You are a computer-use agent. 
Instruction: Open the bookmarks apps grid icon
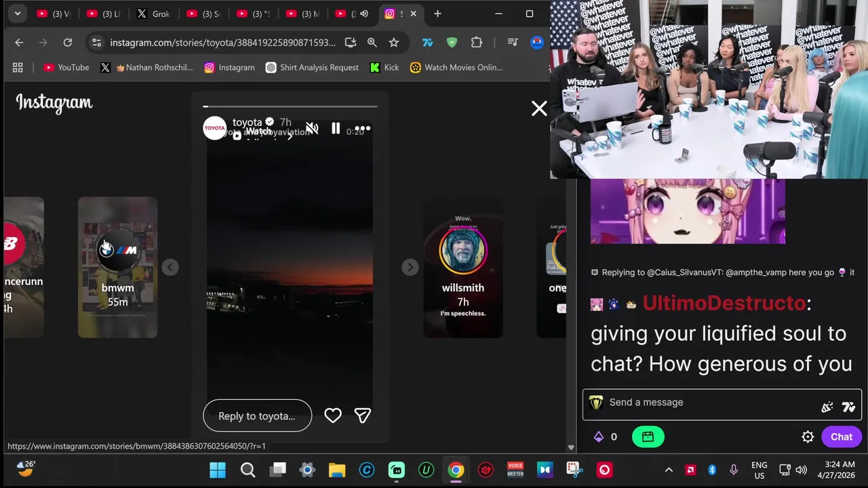click(x=18, y=67)
